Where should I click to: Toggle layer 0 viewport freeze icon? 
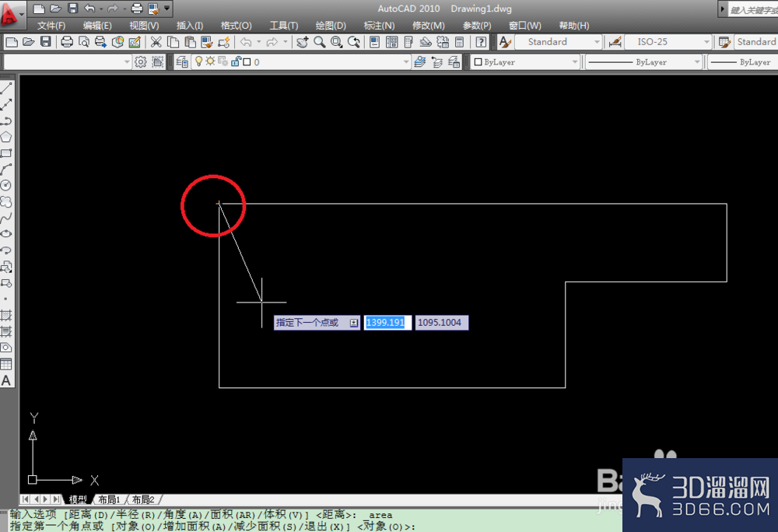(223, 61)
